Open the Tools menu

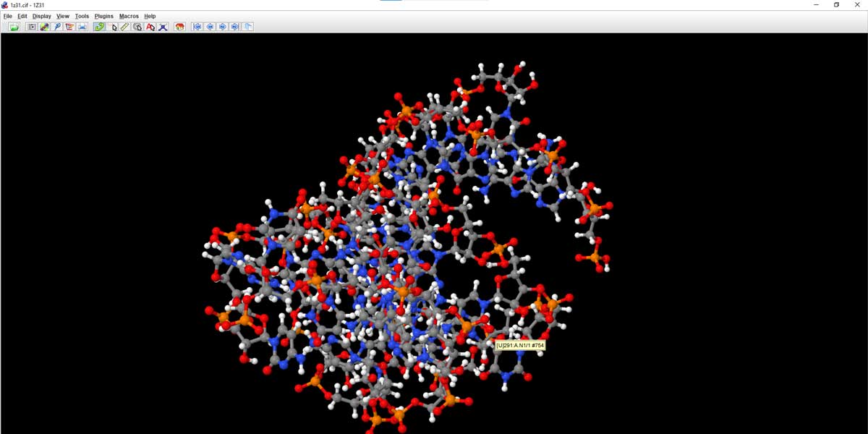point(81,15)
